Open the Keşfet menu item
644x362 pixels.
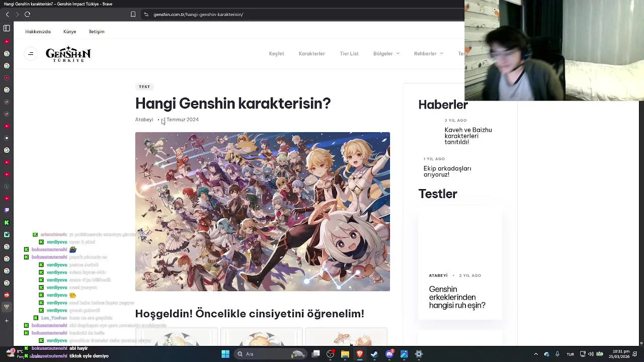coord(276,54)
